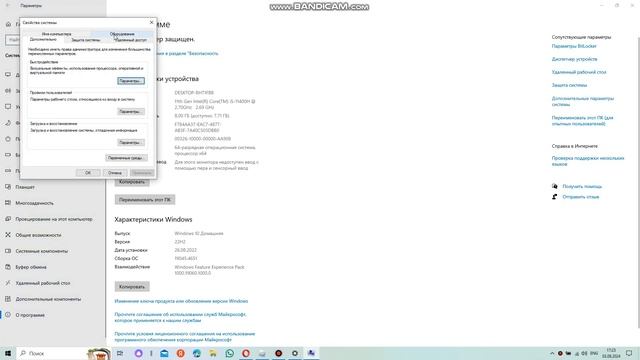Open Проверка поддержки нескольких языков link
This screenshot has height=360, width=640.
[588, 161]
